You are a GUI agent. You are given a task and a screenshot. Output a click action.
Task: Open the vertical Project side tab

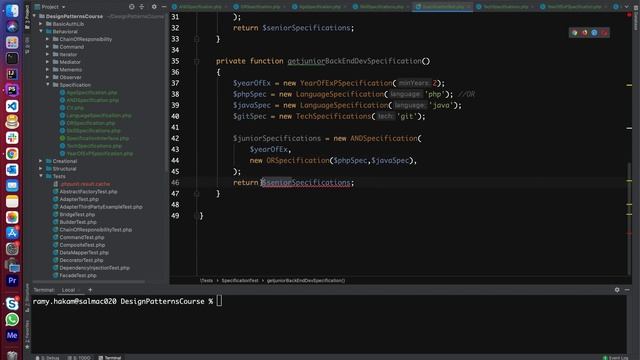(x=27, y=16)
